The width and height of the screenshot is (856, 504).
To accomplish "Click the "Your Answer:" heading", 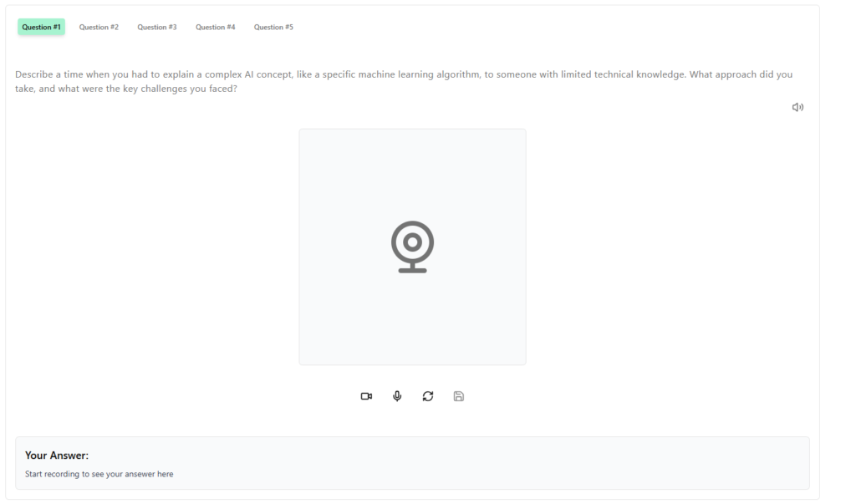I will pyautogui.click(x=57, y=456).
